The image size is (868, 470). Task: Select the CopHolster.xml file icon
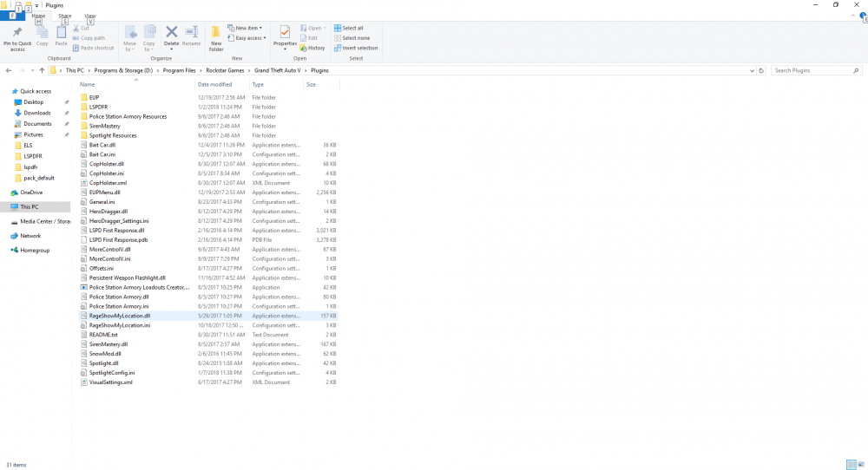click(84, 183)
